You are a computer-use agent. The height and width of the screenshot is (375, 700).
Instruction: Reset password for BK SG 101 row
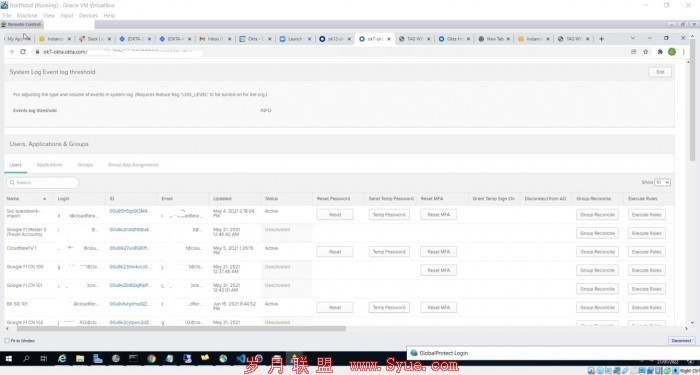(335, 308)
